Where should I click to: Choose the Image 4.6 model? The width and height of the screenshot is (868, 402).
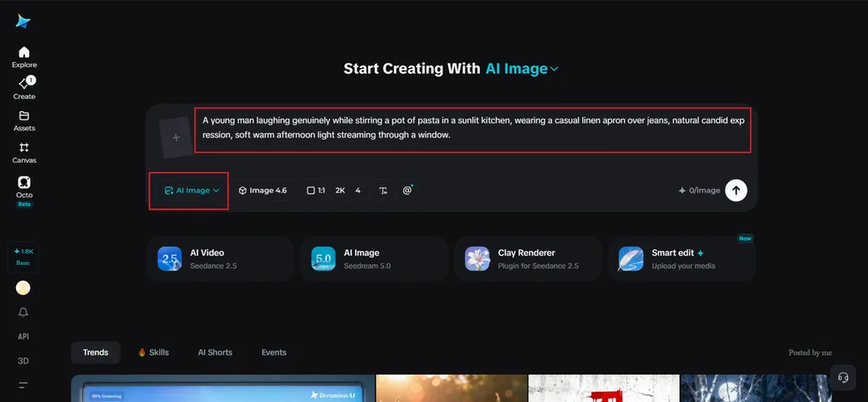(x=263, y=191)
